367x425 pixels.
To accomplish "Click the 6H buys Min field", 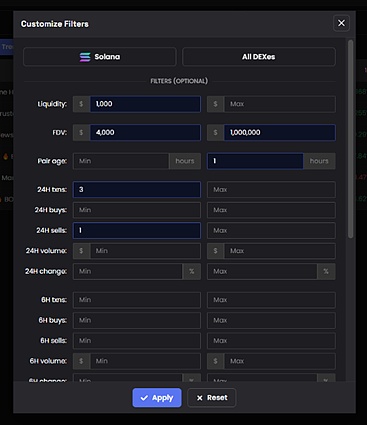I will pyautogui.click(x=137, y=320).
